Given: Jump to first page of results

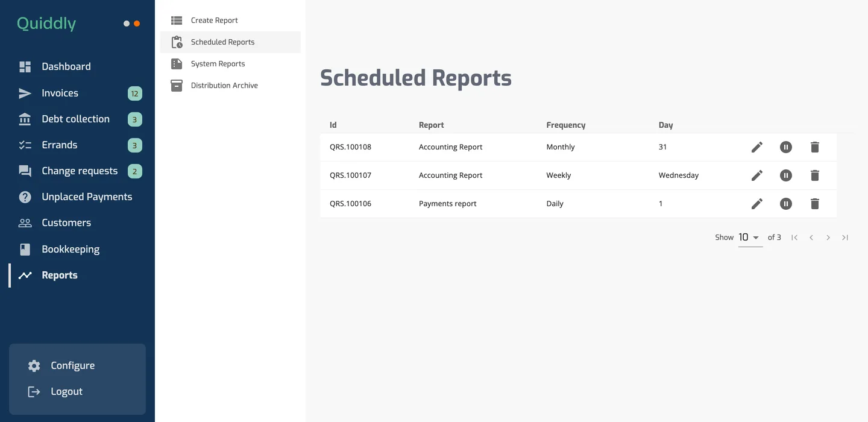Looking at the screenshot, I should coord(794,238).
